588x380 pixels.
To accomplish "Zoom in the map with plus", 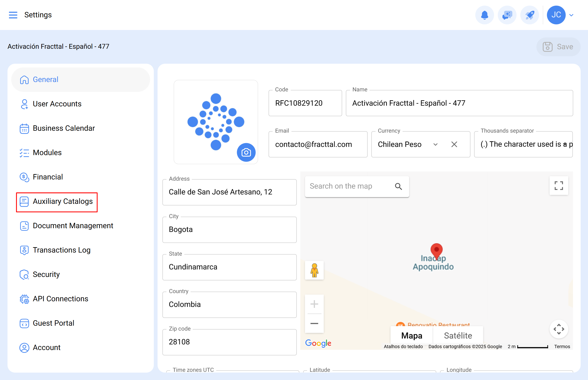I will (x=314, y=304).
